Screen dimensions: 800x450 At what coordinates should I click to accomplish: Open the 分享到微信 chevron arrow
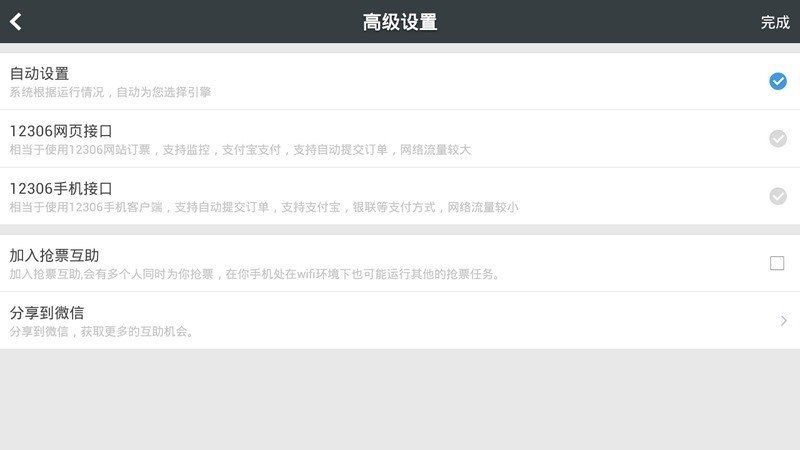[783, 320]
